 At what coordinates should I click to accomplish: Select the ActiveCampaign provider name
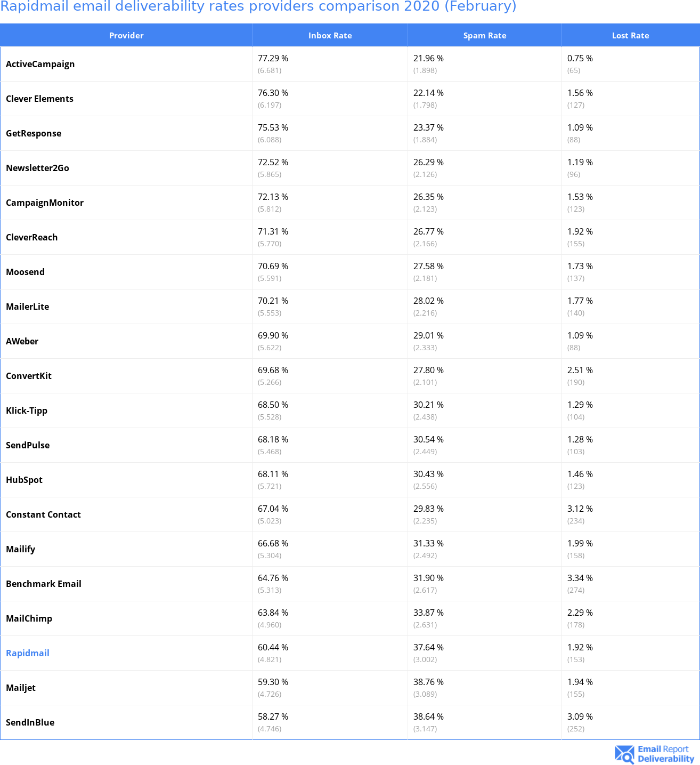click(x=40, y=64)
